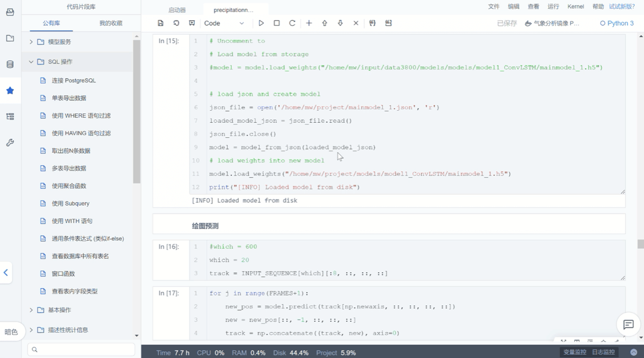Add a new cell with the plus icon
644x358 pixels.
click(309, 24)
